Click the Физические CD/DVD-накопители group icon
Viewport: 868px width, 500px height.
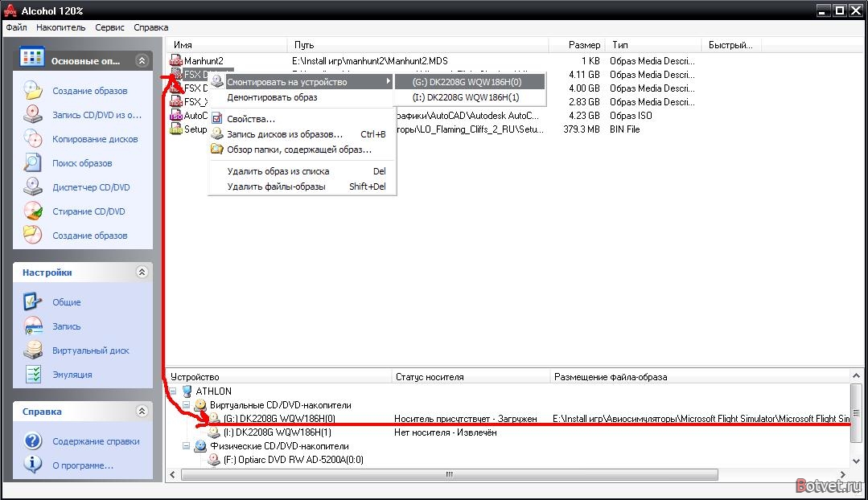click(200, 446)
